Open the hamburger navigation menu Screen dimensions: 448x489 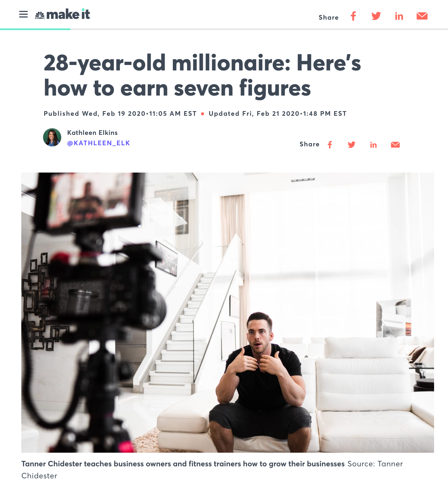coord(23,14)
